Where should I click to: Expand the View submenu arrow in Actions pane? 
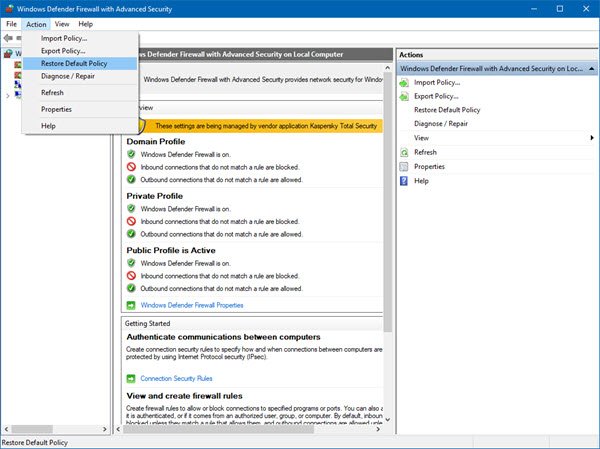click(592, 138)
